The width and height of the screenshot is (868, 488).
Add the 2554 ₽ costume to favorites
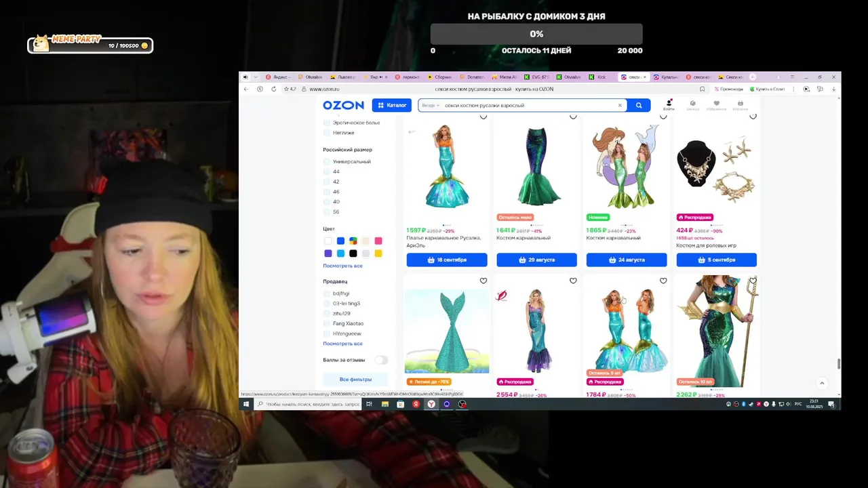click(573, 281)
